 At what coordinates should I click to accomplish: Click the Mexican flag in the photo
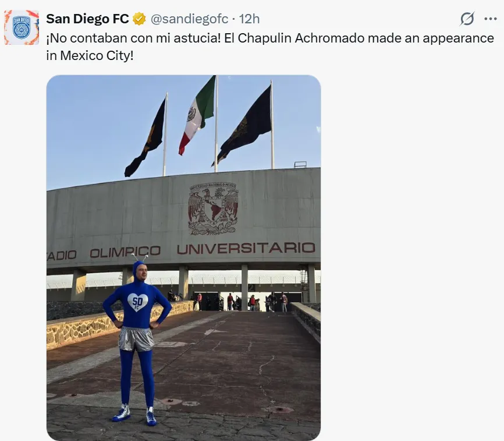tap(197, 114)
